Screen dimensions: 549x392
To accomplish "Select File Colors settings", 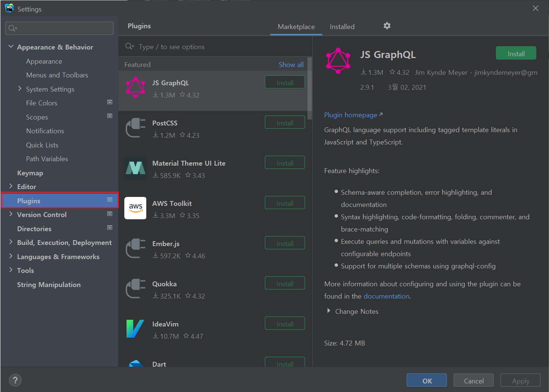I will click(42, 103).
